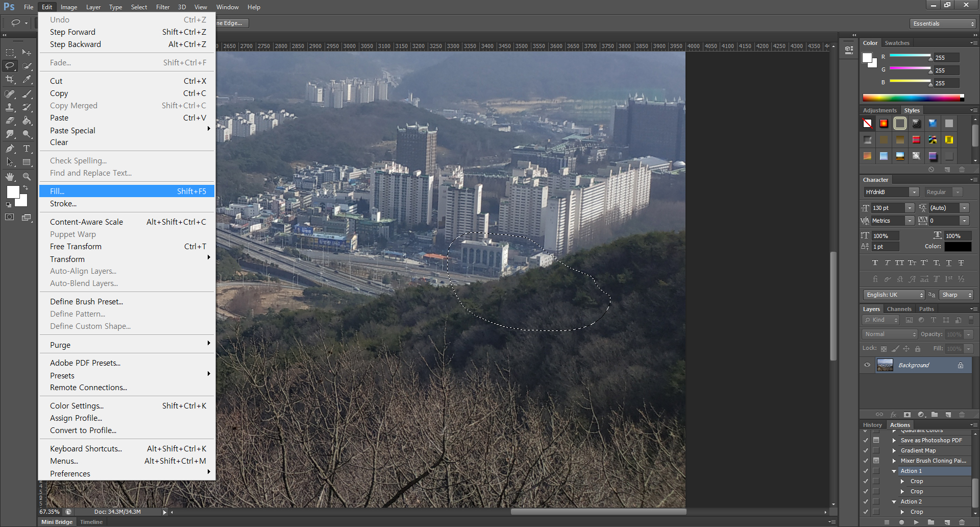Switch to the History tab
Viewport: 980px width, 527px height.
pyautogui.click(x=872, y=425)
